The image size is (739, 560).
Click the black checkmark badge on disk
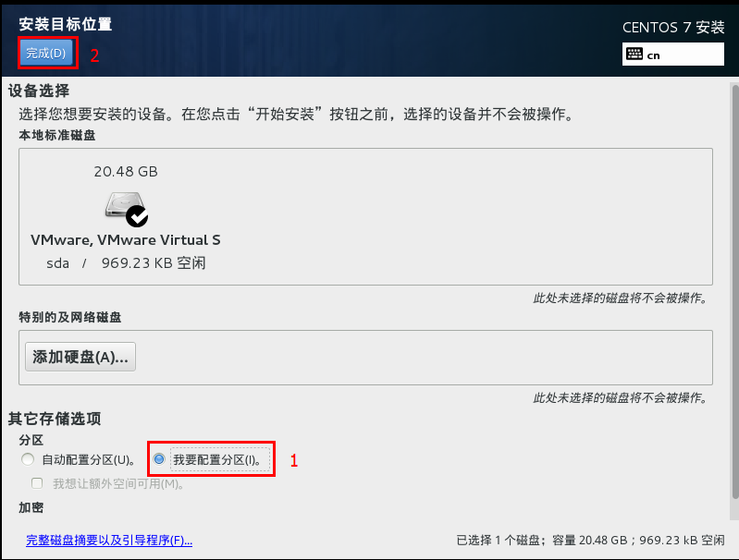(137, 216)
